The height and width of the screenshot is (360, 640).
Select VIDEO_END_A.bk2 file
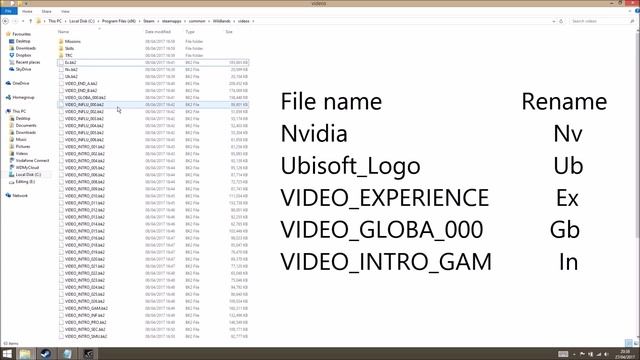(x=153, y=83)
